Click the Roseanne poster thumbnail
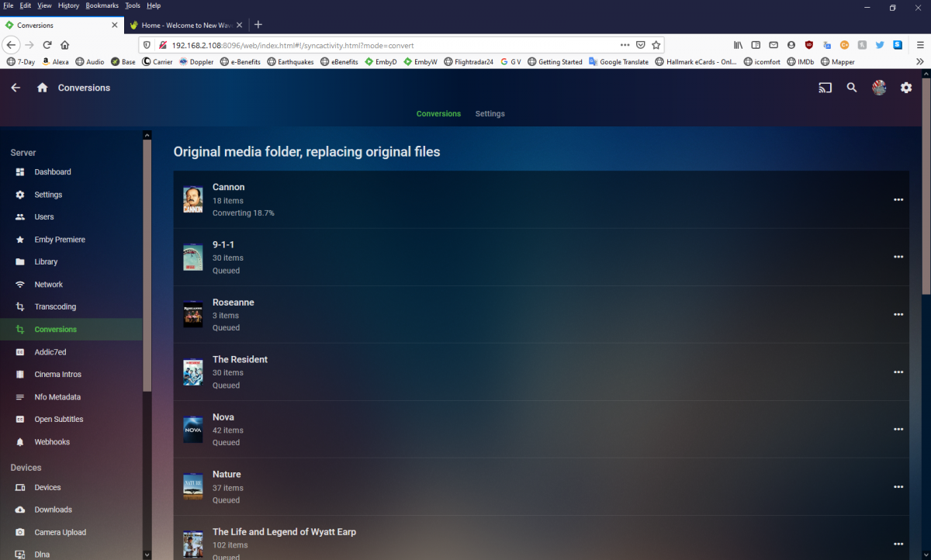Viewport: 931px width, 560px height. click(x=192, y=314)
